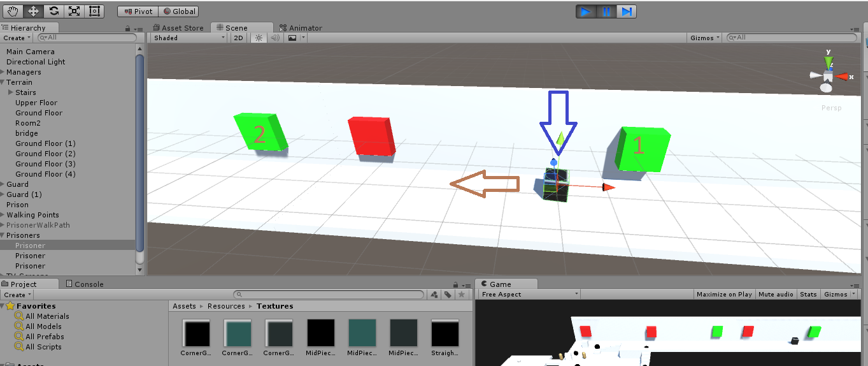The image size is (868, 366).
Task: Click the Step frame button
Action: [627, 11]
